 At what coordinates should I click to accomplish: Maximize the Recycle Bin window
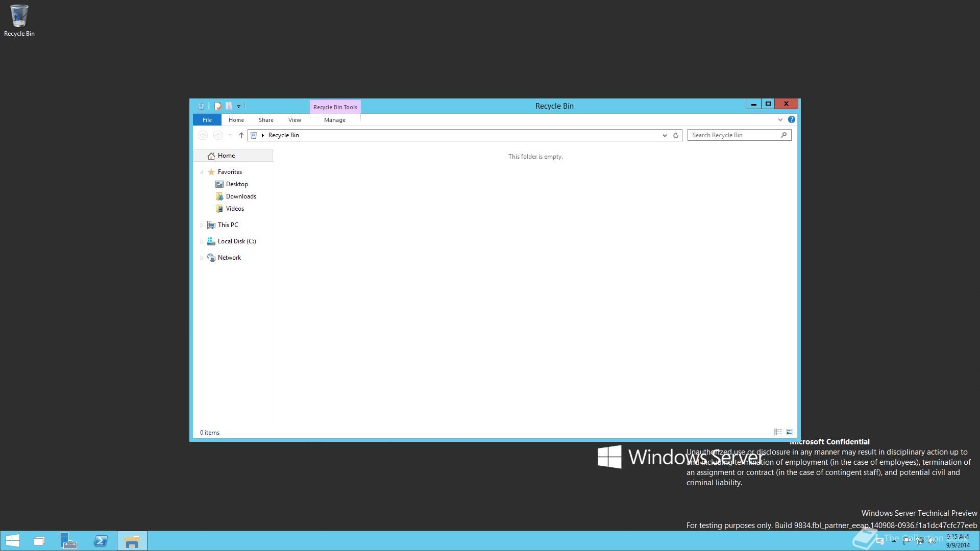point(768,104)
